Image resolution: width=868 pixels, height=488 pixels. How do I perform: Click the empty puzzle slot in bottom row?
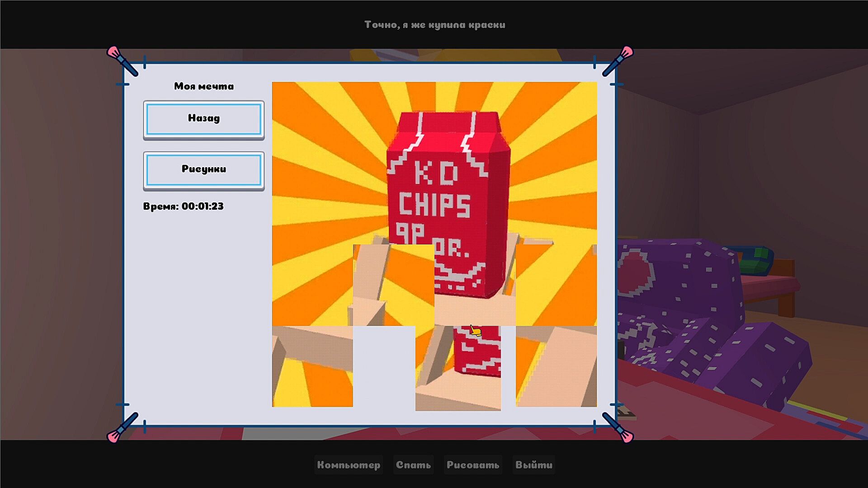[x=384, y=366]
